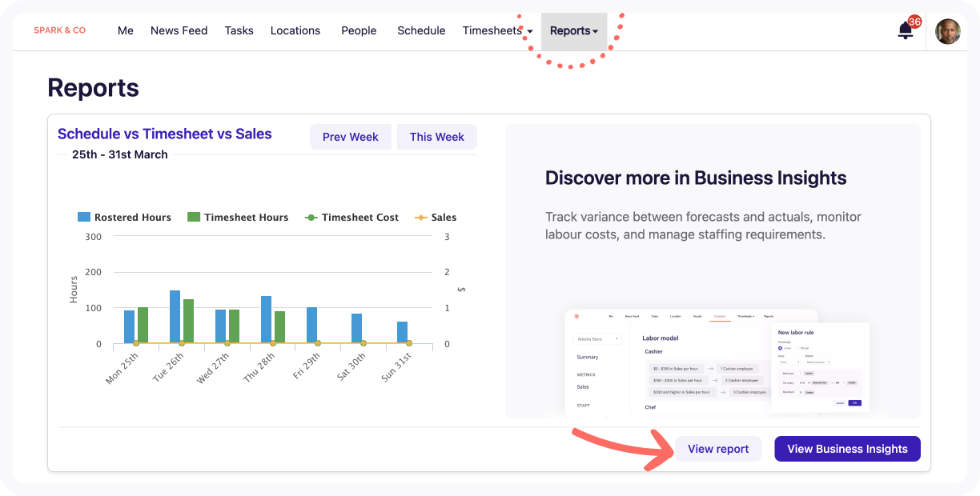Screen dimensions: 980x496
Task: Open the People section
Action: pos(359,31)
